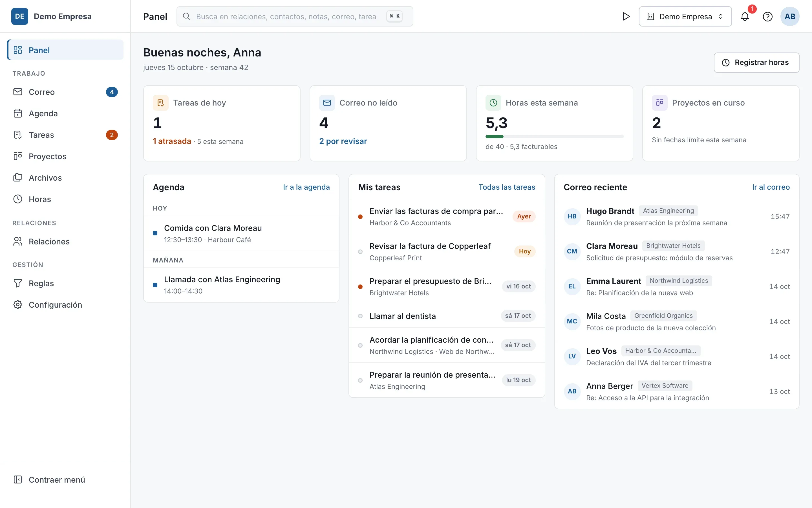Image resolution: width=812 pixels, height=508 pixels.
Task: Click the HB avatar for Hugo Brandt
Action: (572, 216)
